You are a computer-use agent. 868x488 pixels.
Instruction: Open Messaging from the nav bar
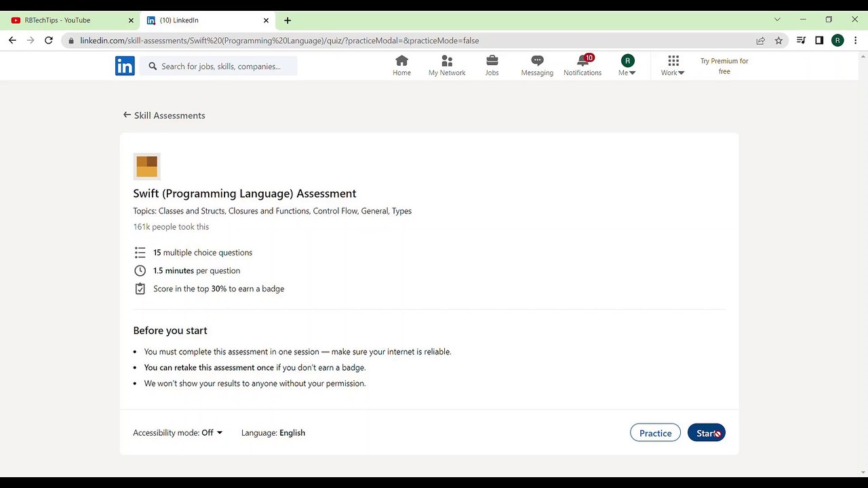coord(537,66)
